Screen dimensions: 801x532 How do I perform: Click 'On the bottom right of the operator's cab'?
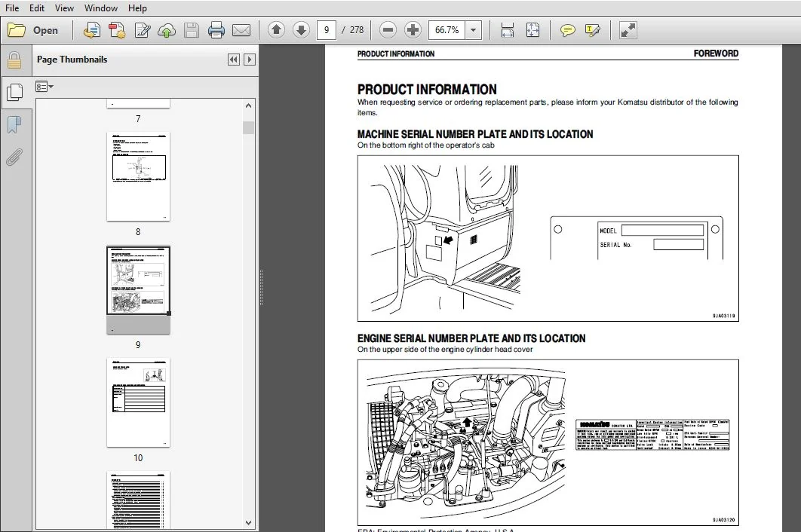426,145
